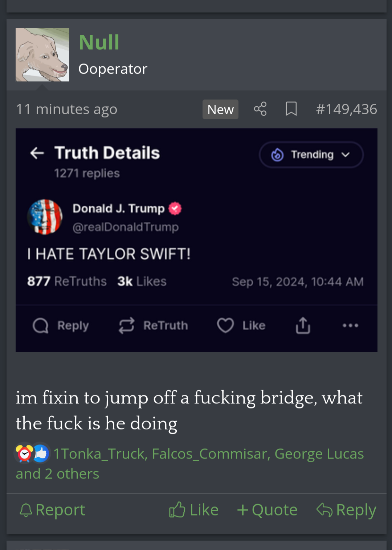The height and width of the screenshot is (550, 392).
Task: Click the Donald J. Trump profile picture
Action: point(45,217)
